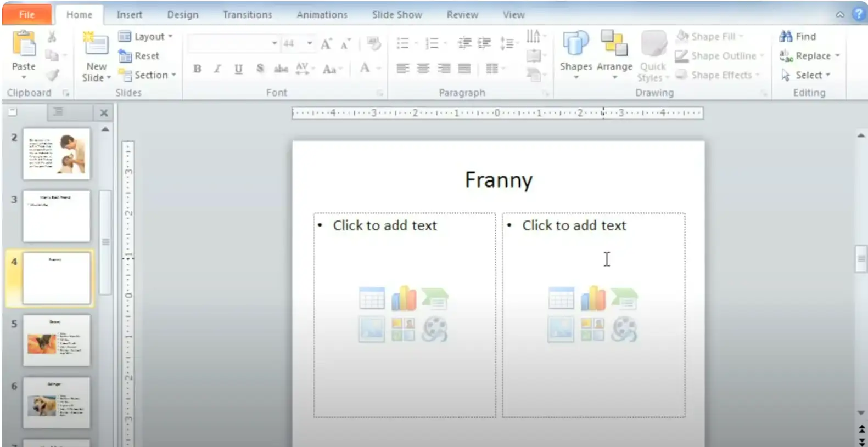The height and width of the screenshot is (447, 868).
Task: Open the Transitions tab
Action: click(x=247, y=15)
